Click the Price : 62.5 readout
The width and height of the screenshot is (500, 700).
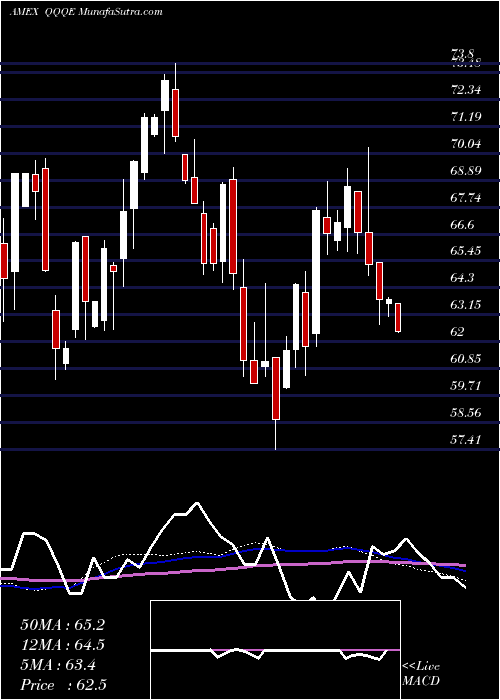coord(63,685)
